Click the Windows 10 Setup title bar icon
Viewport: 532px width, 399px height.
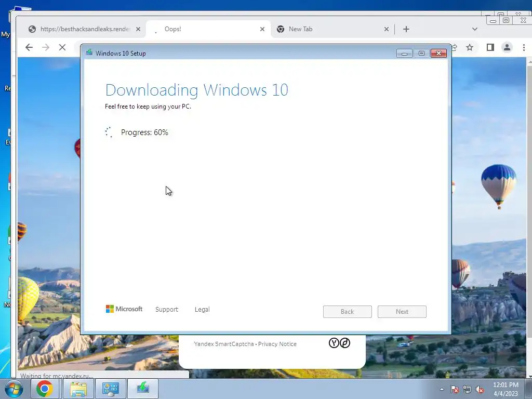coord(89,52)
